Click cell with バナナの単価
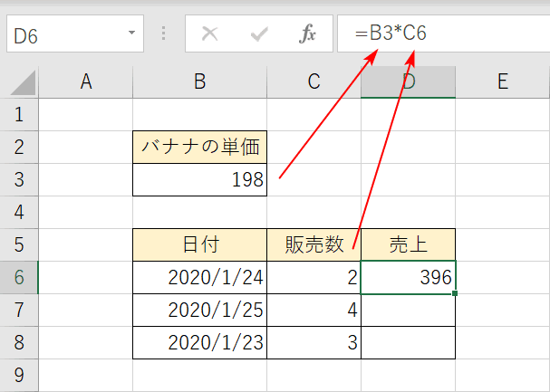 pos(200,148)
